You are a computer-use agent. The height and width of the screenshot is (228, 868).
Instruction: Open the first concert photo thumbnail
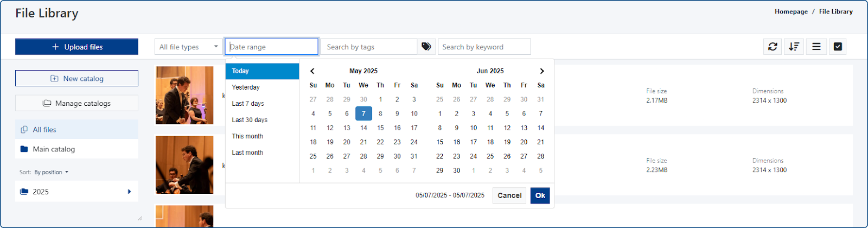pyautogui.click(x=184, y=96)
